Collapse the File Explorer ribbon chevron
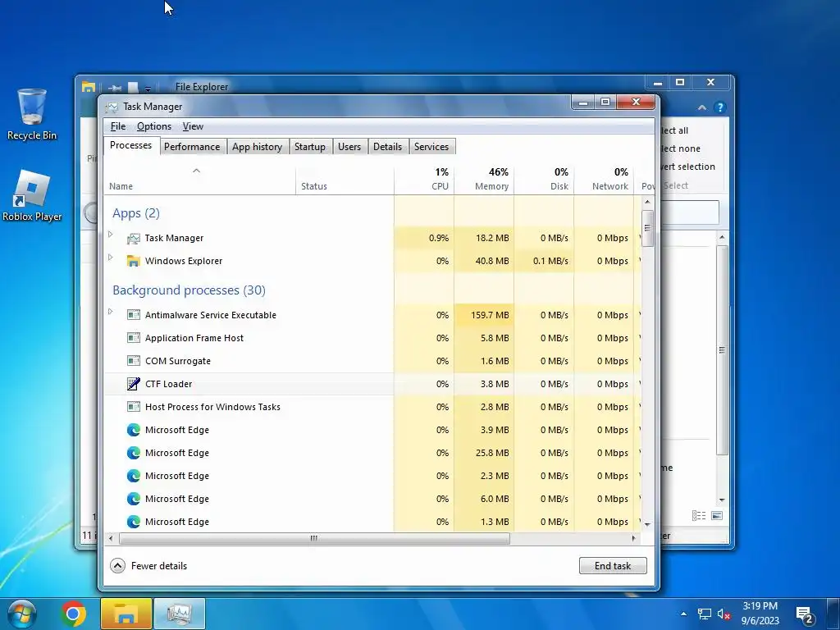This screenshot has width=840, height=630. (702, 107)
